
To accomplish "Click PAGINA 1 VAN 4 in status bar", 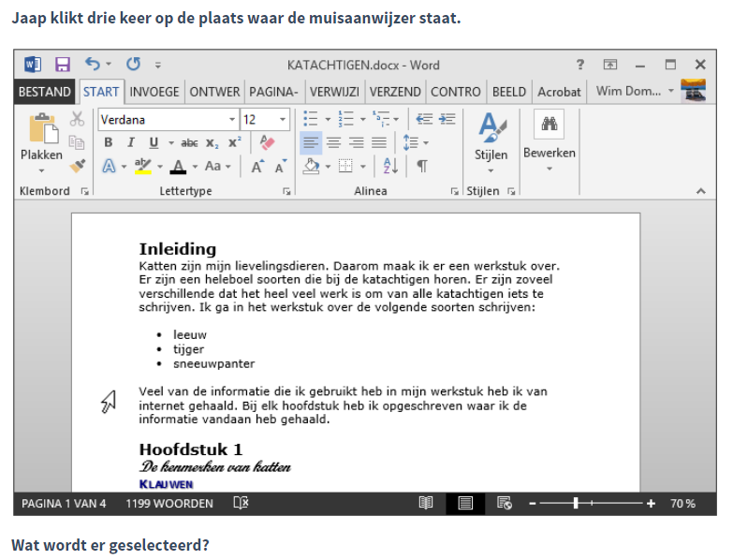I will pyautogui.click(x=64, y=504).
